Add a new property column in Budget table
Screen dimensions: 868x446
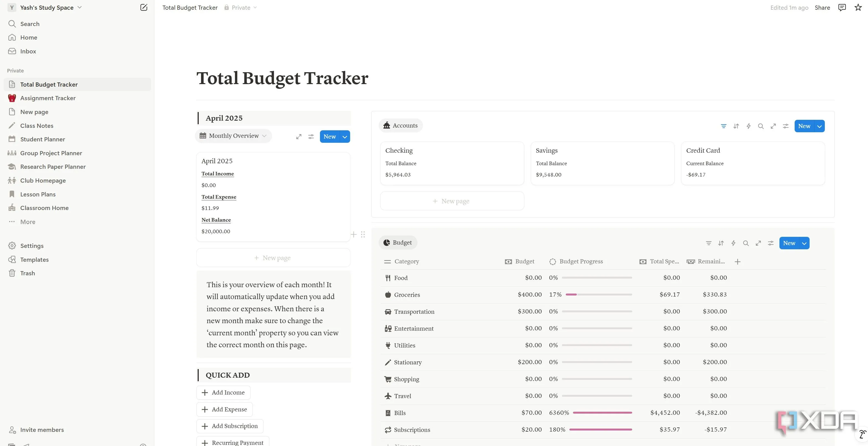[x=737, y=262]
